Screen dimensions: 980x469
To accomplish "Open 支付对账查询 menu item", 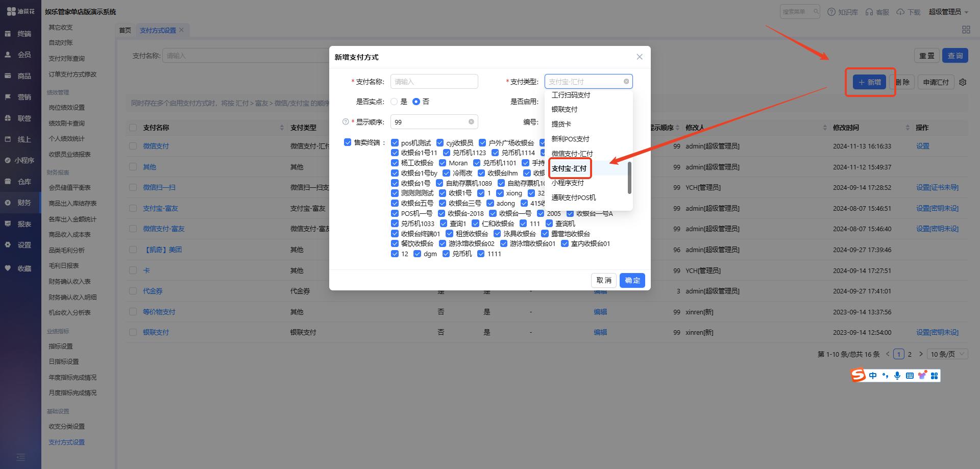I will [x=67, y=59].
